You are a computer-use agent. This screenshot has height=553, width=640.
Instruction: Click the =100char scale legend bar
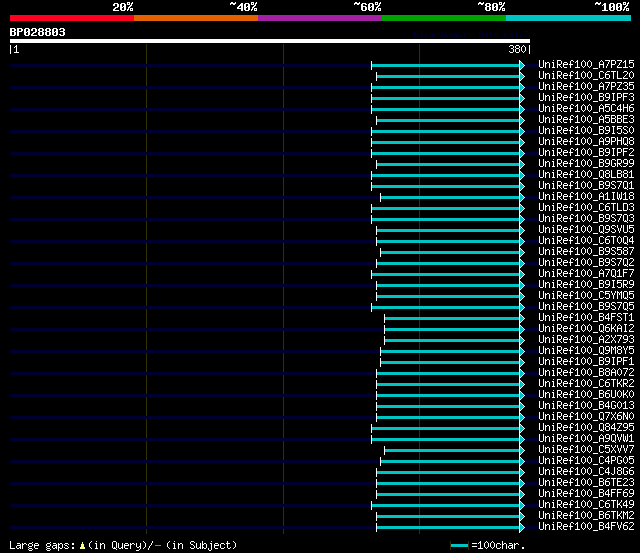tap(459, 546)
